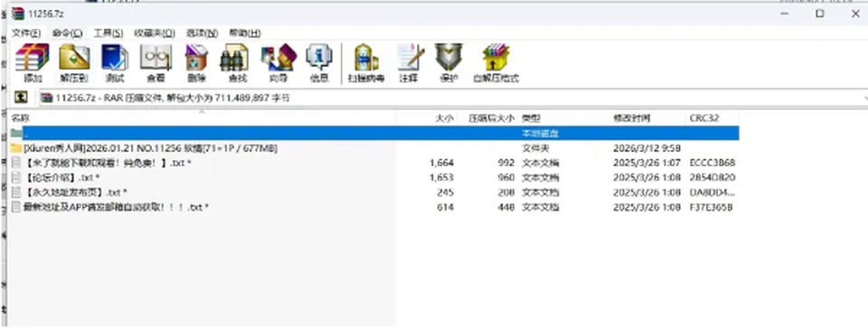Sort by the 类型 column header
Viewport: 868px width, 328px height.
click(564, 117)
